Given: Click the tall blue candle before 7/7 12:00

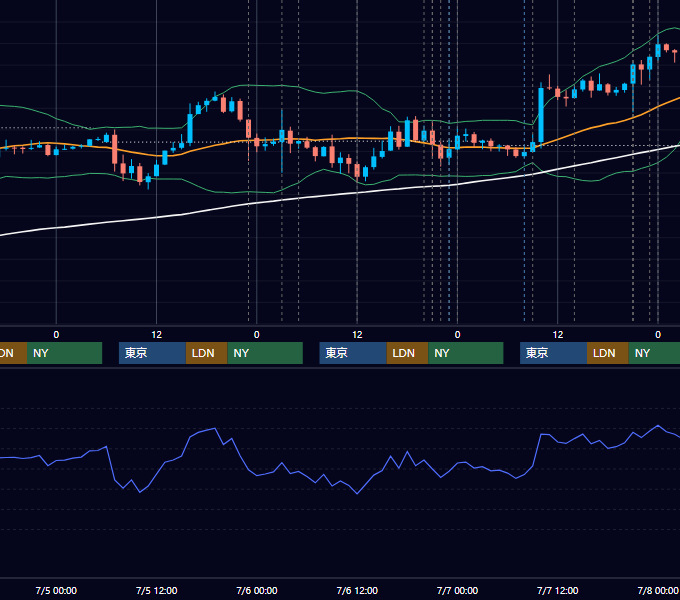Looking at the screenshot, I should tap(541, 114).
